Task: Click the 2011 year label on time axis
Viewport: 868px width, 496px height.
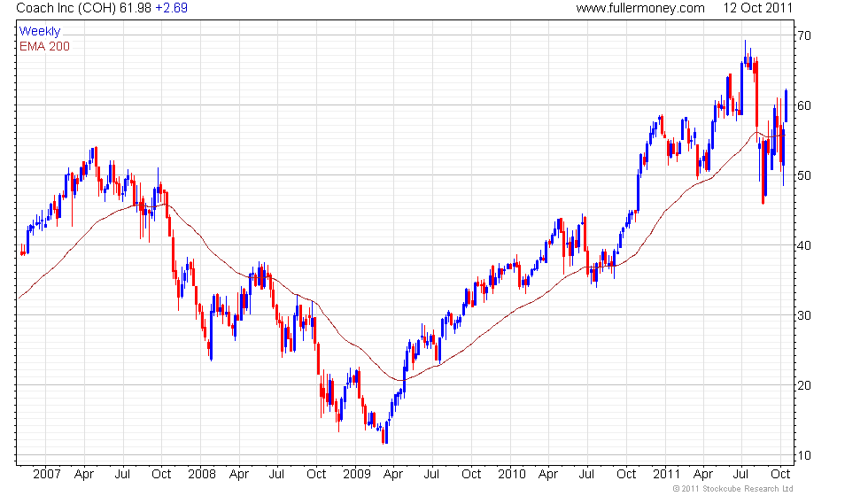Action: tap(666, 475)
